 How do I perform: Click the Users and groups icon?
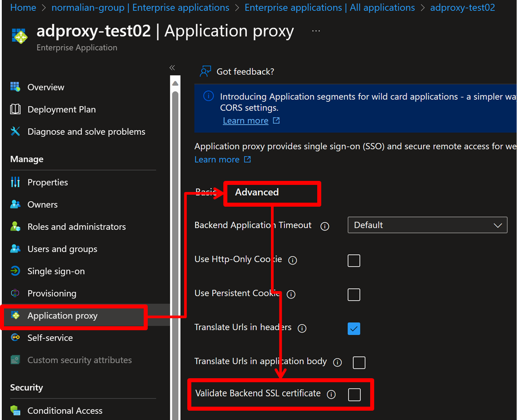coord(15,249)
